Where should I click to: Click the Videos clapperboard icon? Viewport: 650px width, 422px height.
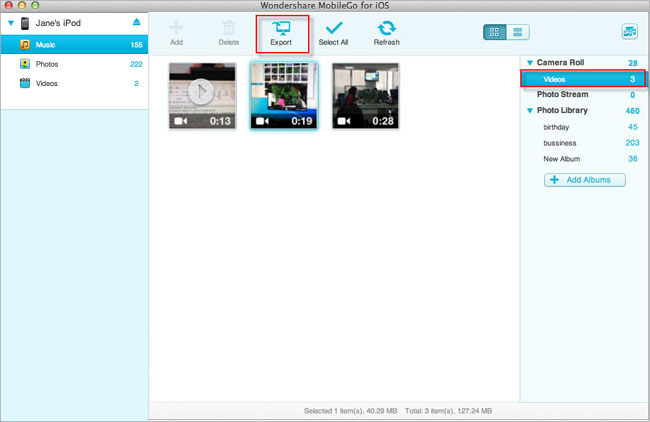tap(25, 83)
